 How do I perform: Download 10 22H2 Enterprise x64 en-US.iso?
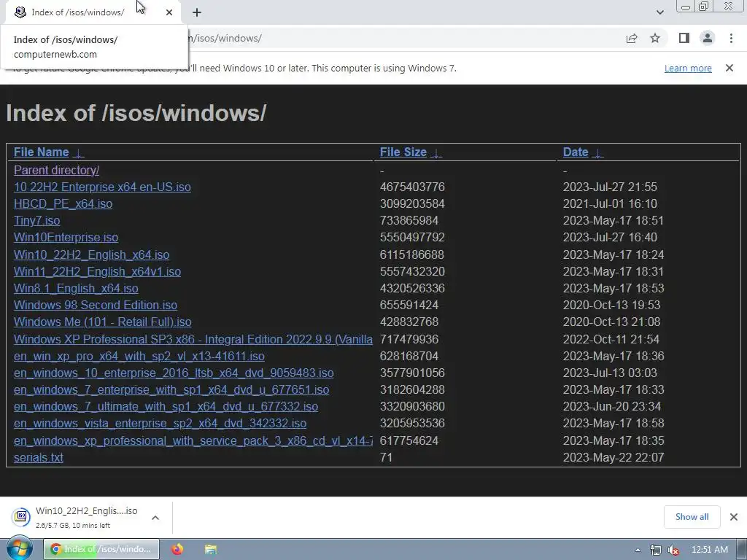click(x=102, y=187)
